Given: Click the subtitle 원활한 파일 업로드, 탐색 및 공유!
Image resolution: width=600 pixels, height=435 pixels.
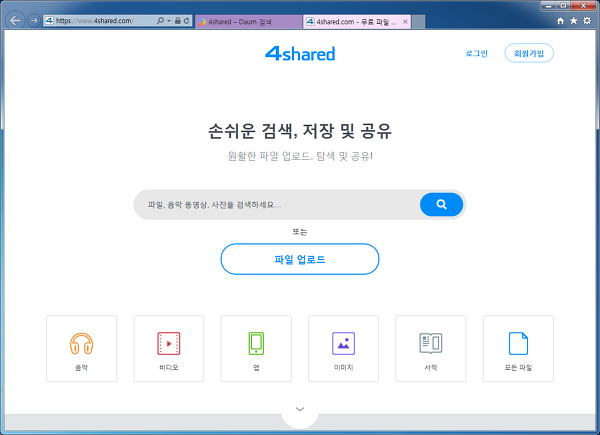Looking at the screenshot, I should pos(300,156).
